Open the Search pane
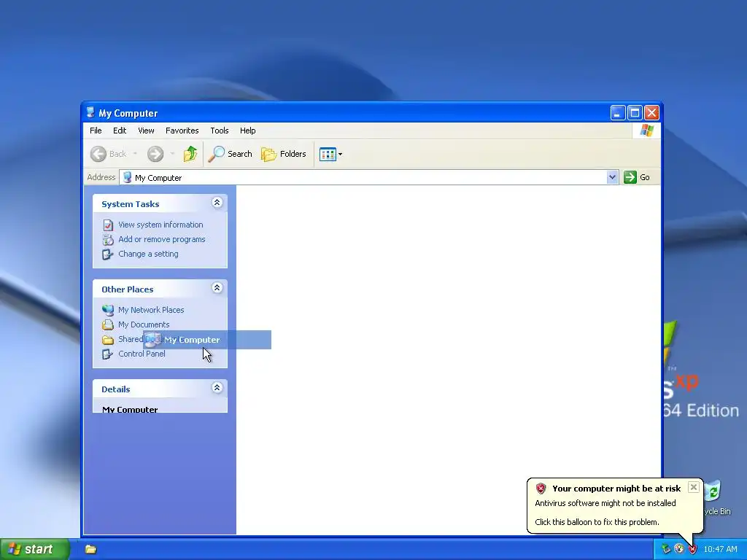This screenshot has width=747, height=560. [x=230, y=154]
